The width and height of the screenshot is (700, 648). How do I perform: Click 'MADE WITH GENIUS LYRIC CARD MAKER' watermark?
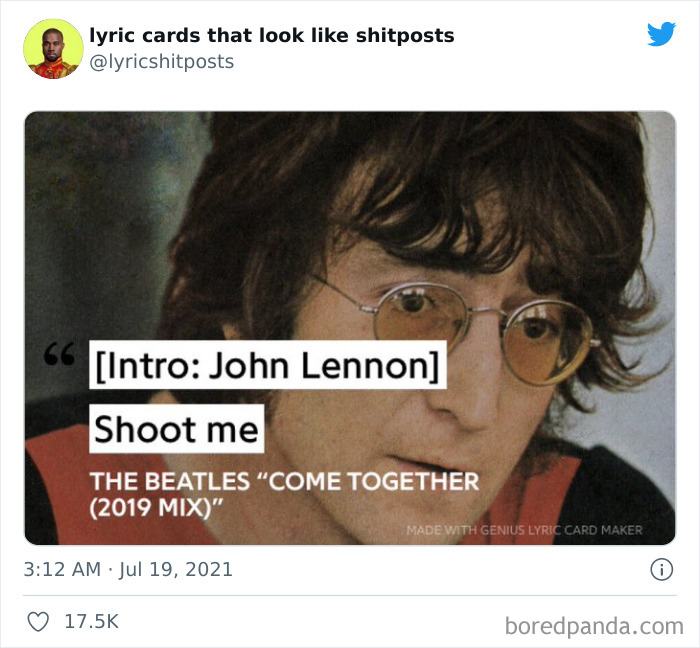coord(524,530)
